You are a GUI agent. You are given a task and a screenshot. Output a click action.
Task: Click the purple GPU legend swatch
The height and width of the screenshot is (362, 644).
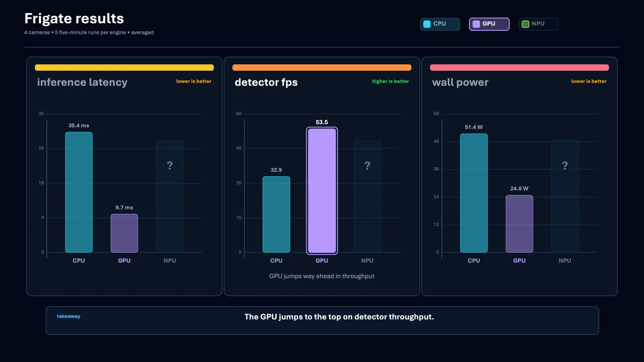click(476, 24)
